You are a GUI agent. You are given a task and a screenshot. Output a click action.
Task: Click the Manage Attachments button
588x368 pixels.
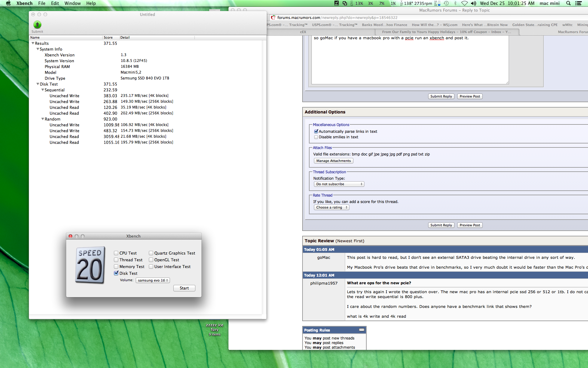[x=333, y=161]
